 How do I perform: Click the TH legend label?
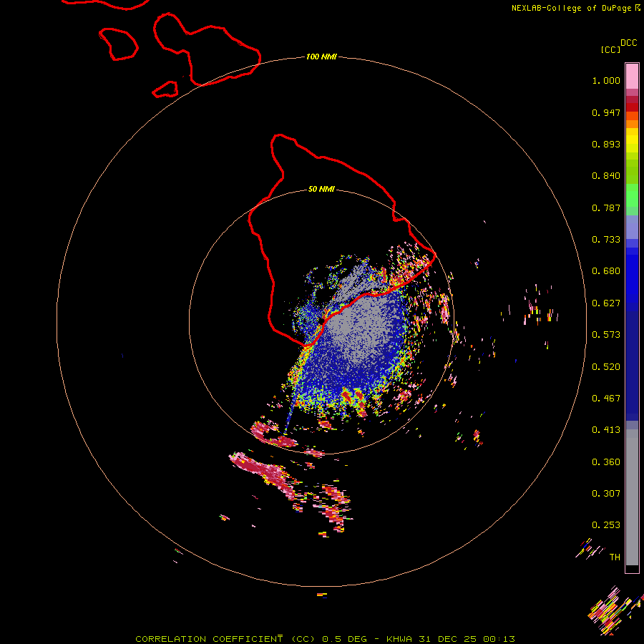click(615, 557)
